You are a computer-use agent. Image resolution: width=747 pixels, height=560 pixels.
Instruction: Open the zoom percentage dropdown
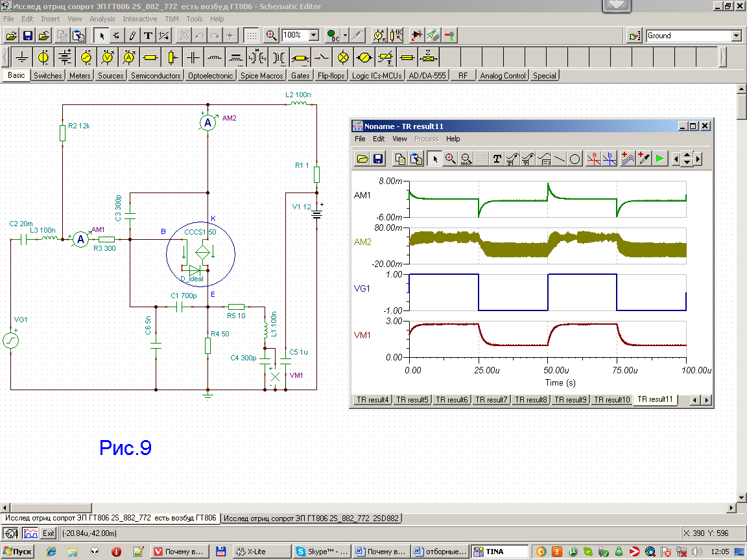point(314,36)
